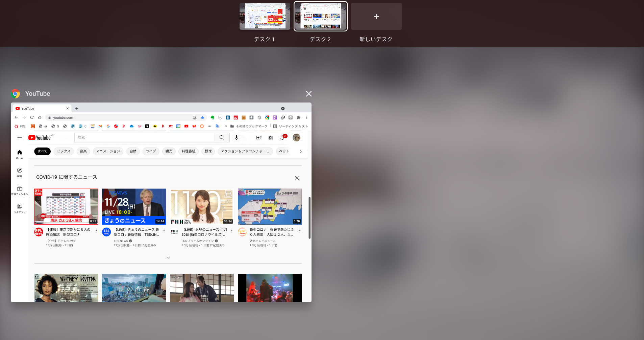
Task: Click the install app icon in address bar
Action: point(195,117)
